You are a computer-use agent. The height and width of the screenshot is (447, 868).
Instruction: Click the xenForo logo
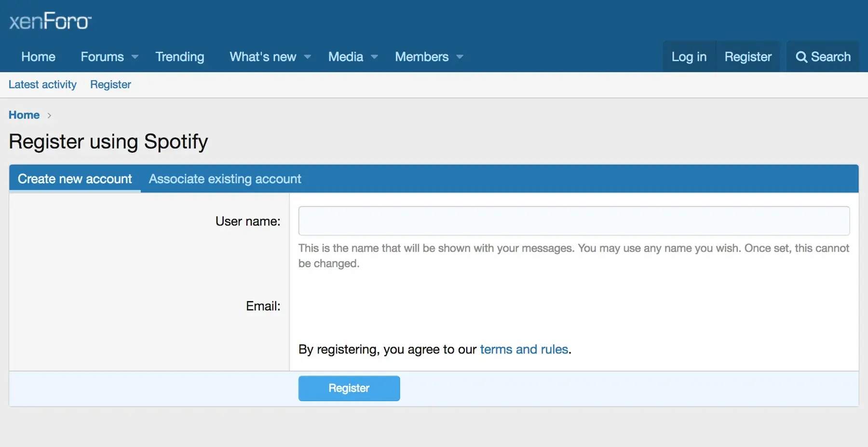(x=50, y=21)
